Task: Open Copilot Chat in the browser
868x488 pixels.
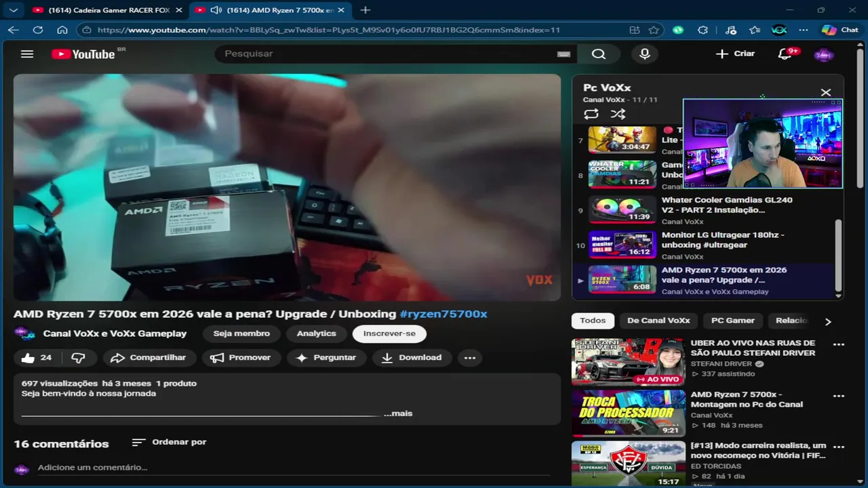Action: pos(840,30)
